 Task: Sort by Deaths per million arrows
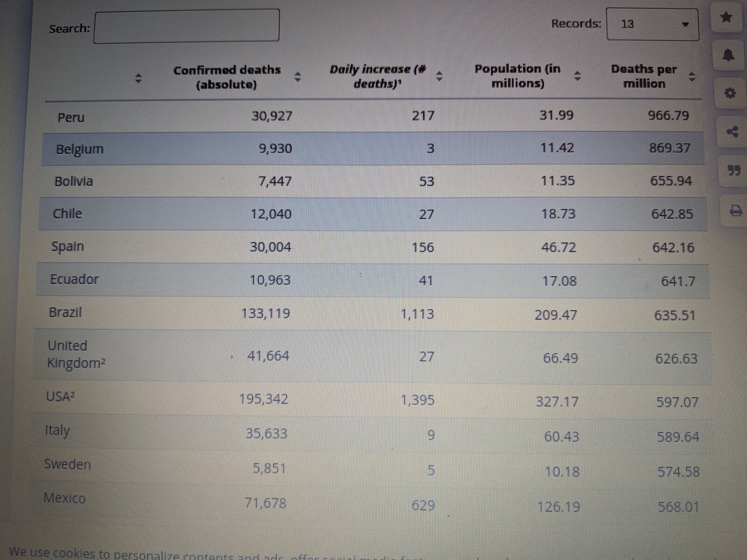[x=692, y=77]
